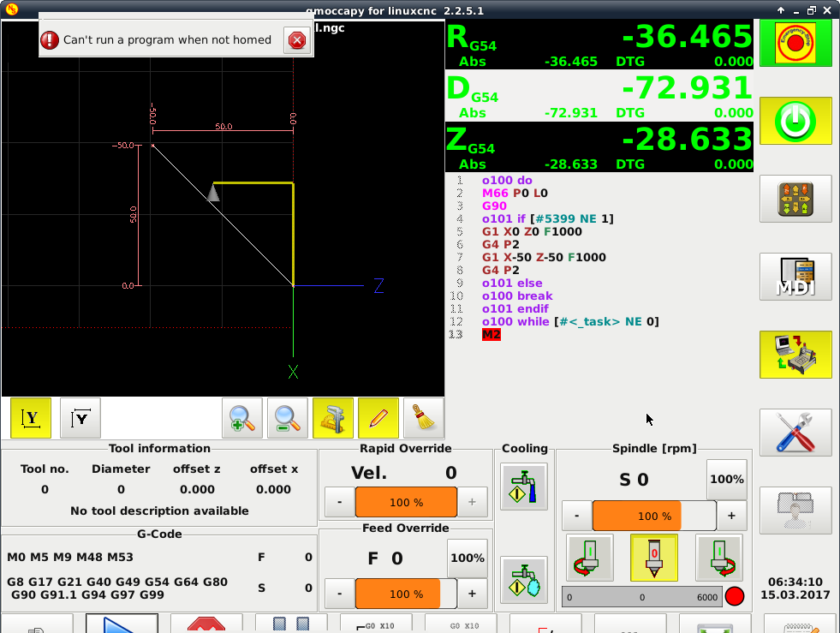Viewport: 840px width, 633px height.
Task: Select G-code line 'o101 endif'
Action: (515, 308)
